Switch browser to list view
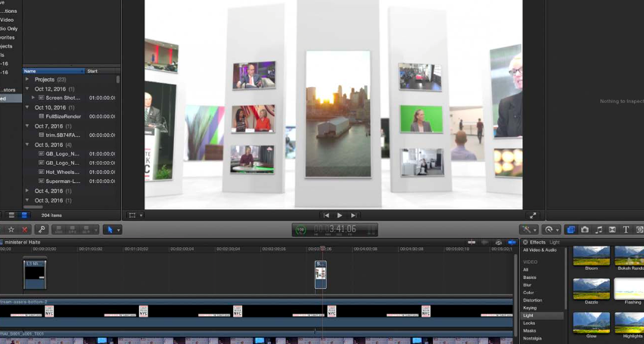This screenshot has width=644, height=344. point(24,215)
